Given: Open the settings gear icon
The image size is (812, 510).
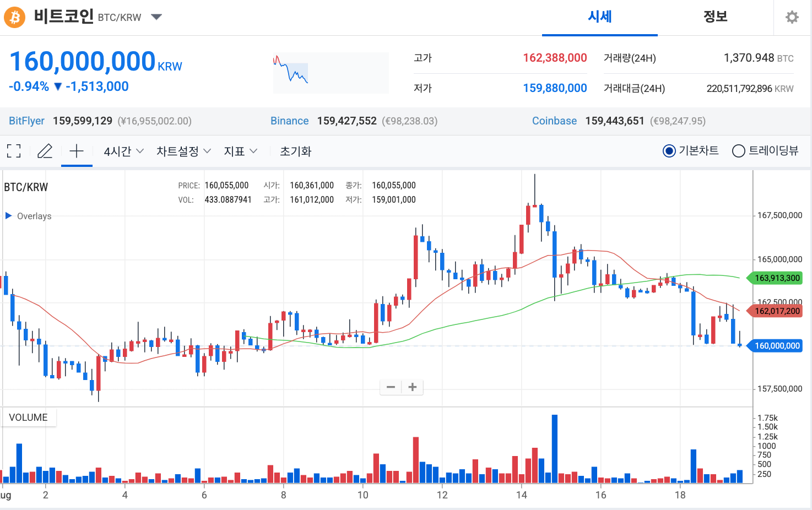Looking at the screenshot, I should [x=792, y=17].
